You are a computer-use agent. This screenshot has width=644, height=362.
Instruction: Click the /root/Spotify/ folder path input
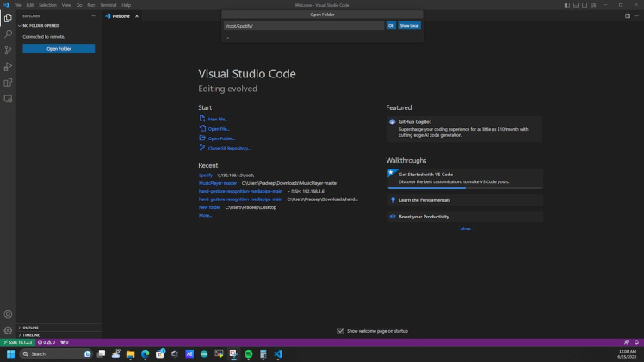[303, 26]
